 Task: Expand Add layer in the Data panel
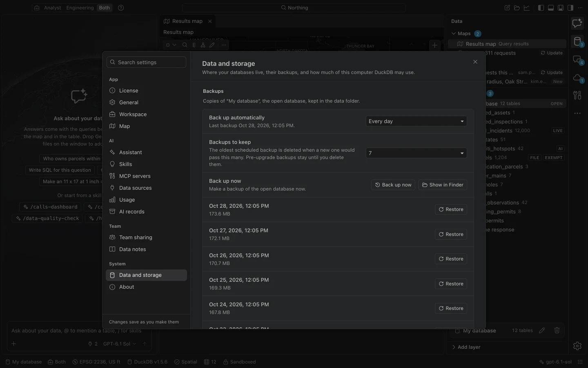coord(466,347)
